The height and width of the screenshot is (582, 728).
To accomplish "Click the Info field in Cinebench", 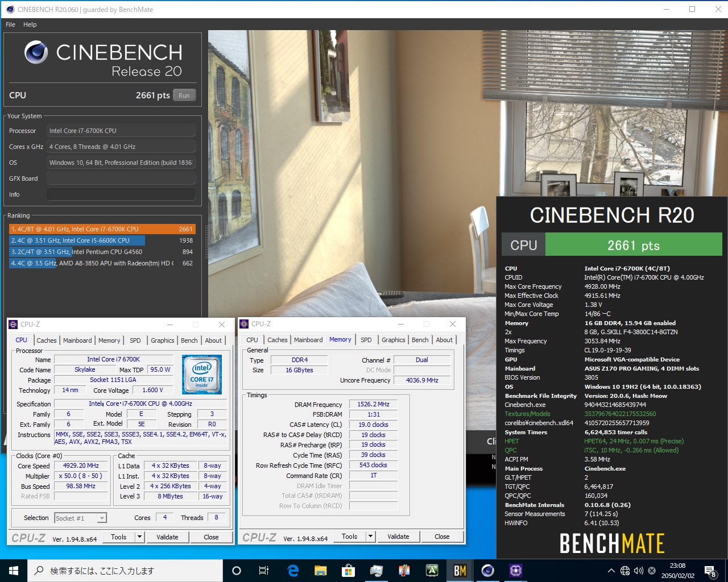I will 121,194.
